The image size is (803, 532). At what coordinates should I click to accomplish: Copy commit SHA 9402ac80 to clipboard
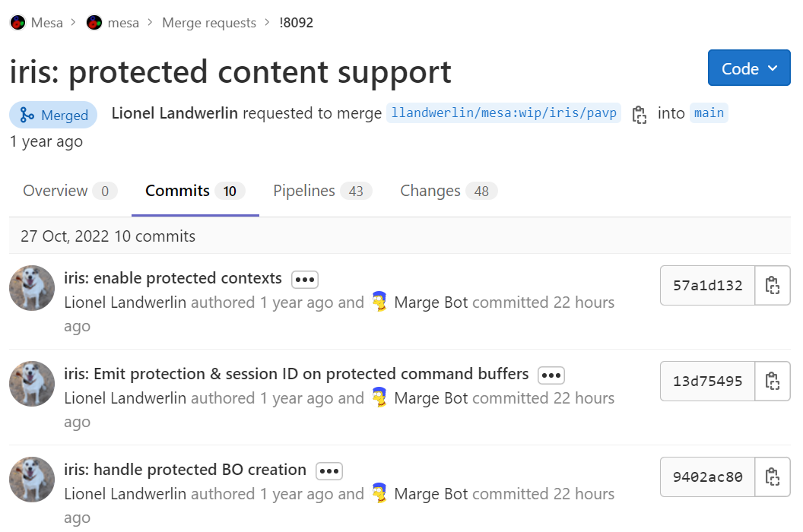[772, 477]
